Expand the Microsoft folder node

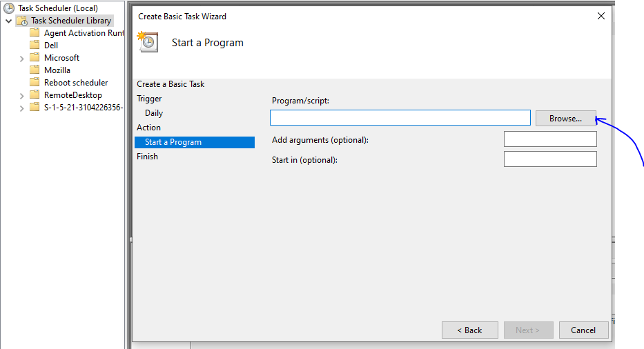point(22,59)
